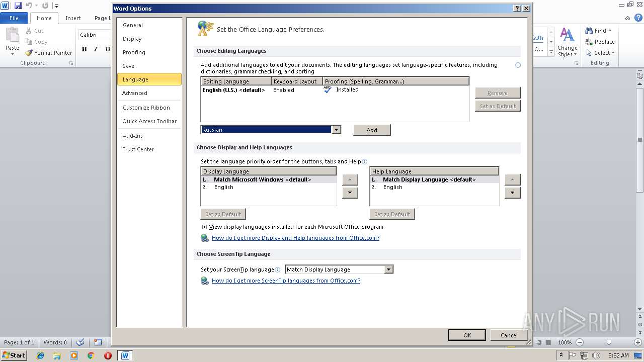644x362 pixels.
Task: Move help language down with arrow button
Action: click(x=512, y=193)
